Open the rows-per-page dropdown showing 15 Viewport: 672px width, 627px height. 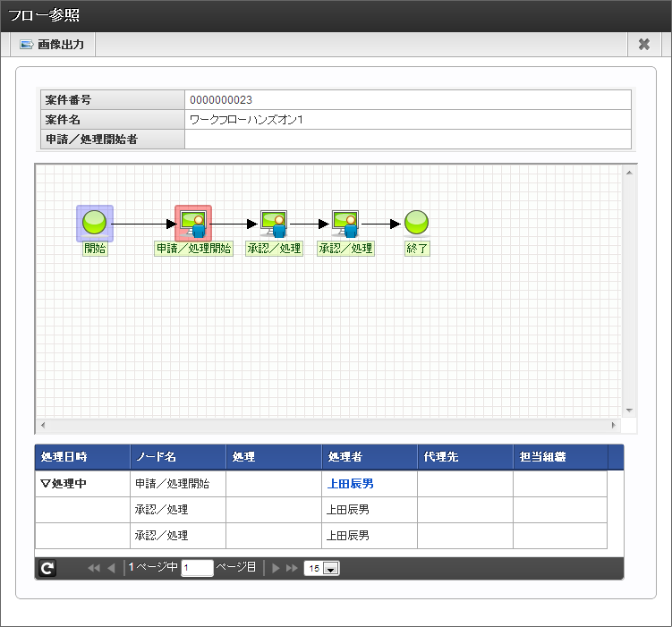321,568
